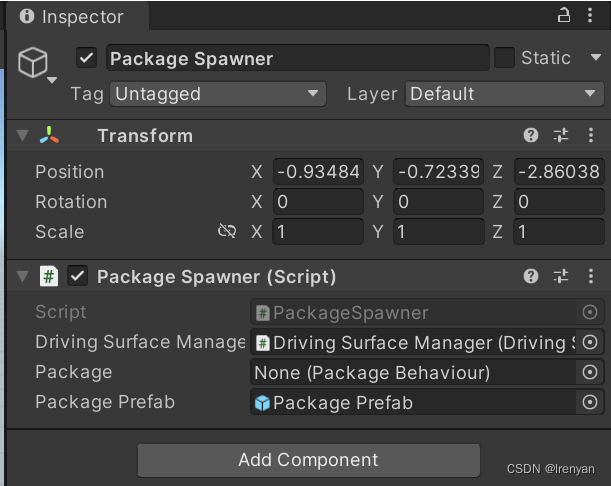
Task: Collapse the Transform component foldout
Action: point(22,136)
